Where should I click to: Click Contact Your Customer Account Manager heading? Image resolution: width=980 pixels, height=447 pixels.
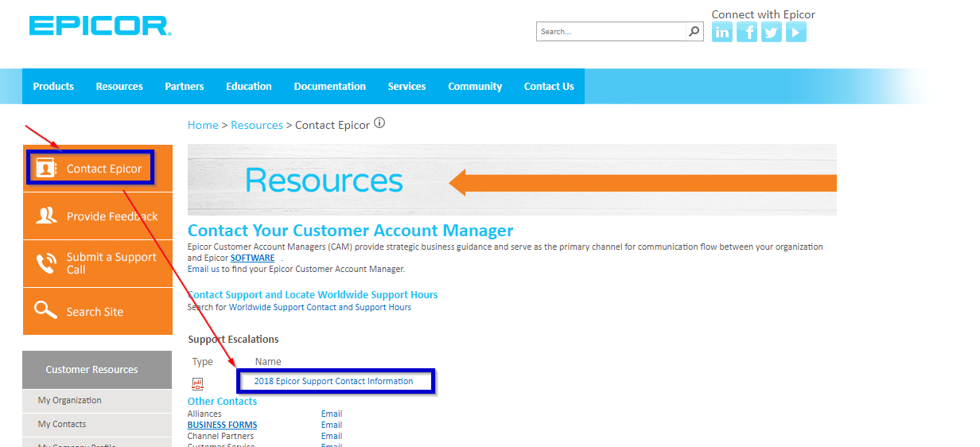(x=351, y=231)
